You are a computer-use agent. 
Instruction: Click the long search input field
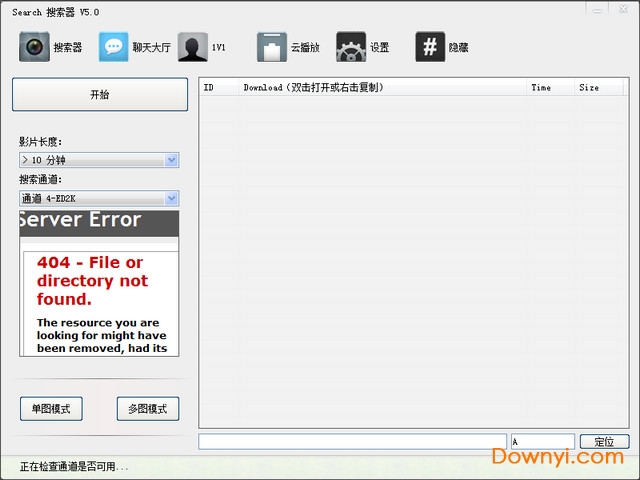click(353, 442)
